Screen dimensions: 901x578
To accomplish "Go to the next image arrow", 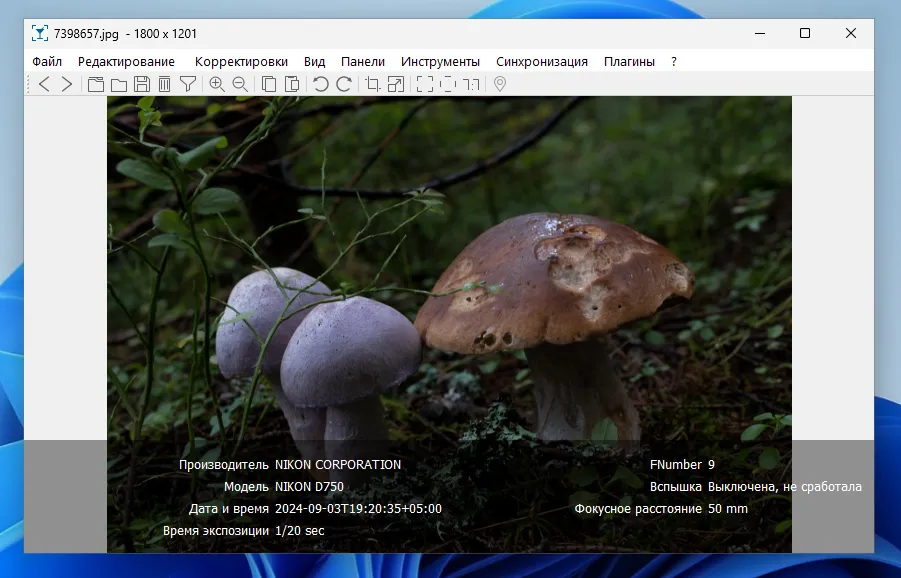I will click(67, 84).
